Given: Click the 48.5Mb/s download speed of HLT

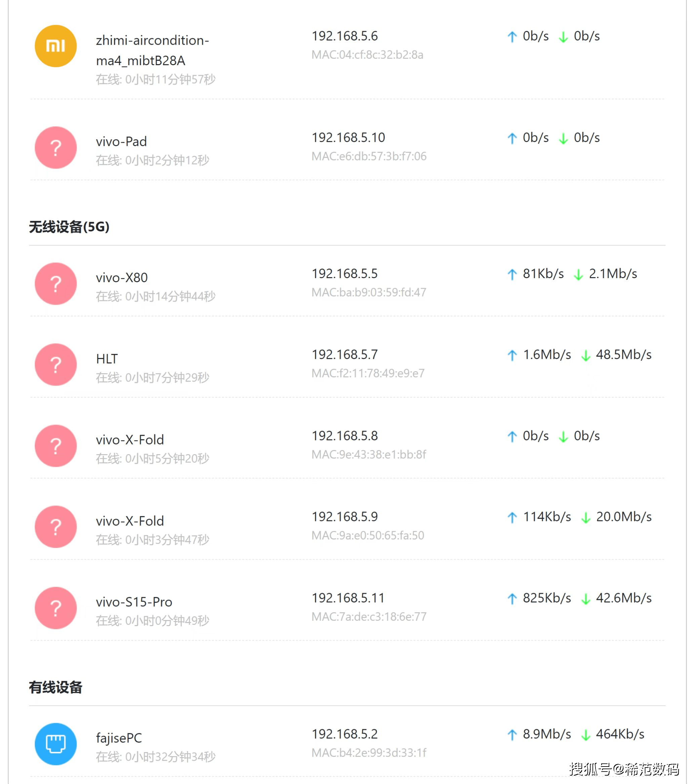Looking at the screenshot, I should coord(623,354).
